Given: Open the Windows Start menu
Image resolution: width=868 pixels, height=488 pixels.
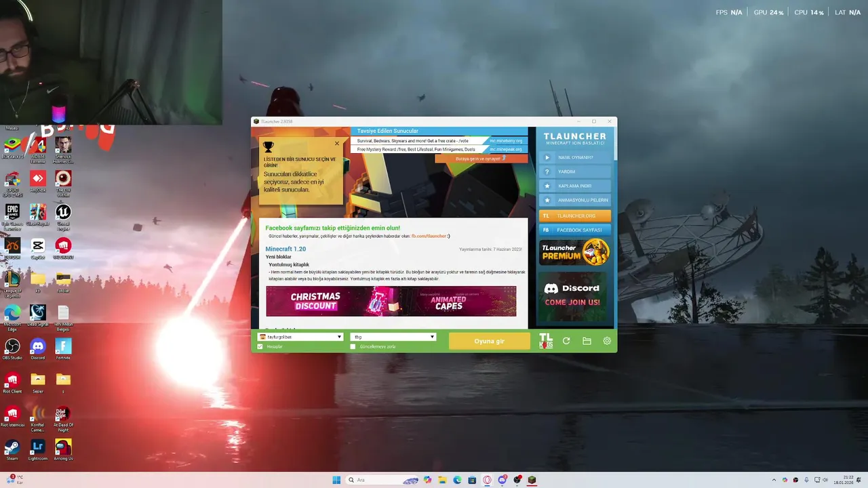Looking at the screenshot, I should (x=336, y=480).
